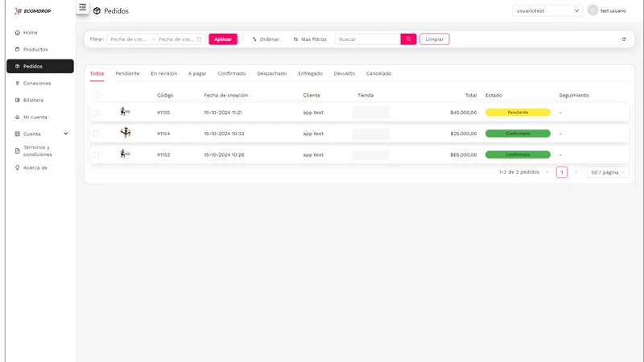
Task: Switch to the Entregado tab
Action: [310, 73]
